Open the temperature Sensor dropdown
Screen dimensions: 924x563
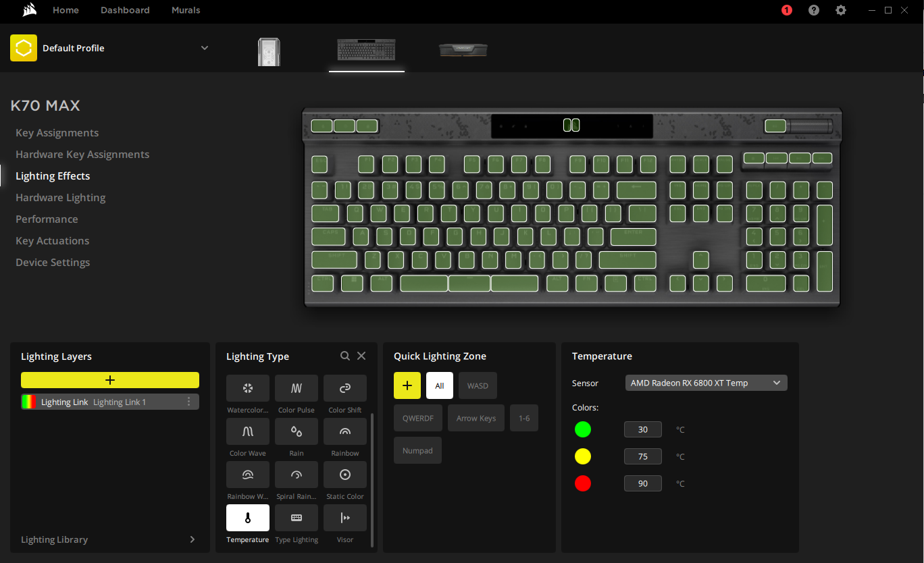click(x=707, y=383)
